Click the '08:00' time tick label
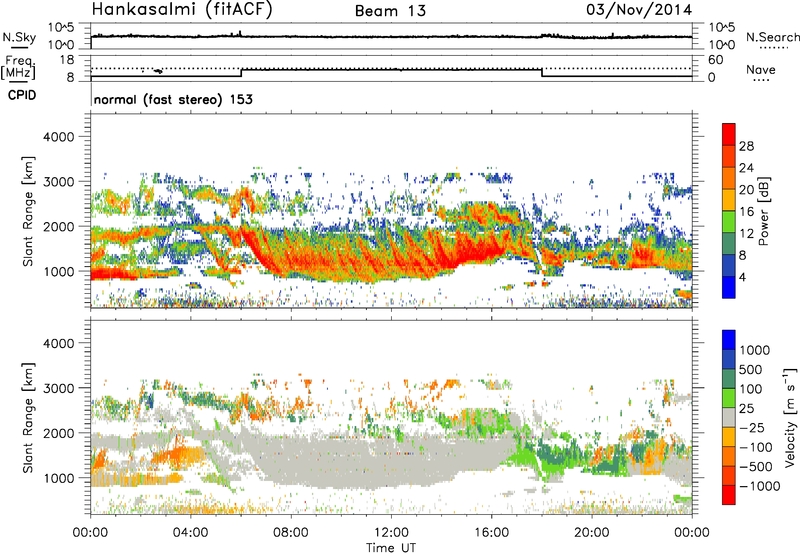 (x=291, y=533)
